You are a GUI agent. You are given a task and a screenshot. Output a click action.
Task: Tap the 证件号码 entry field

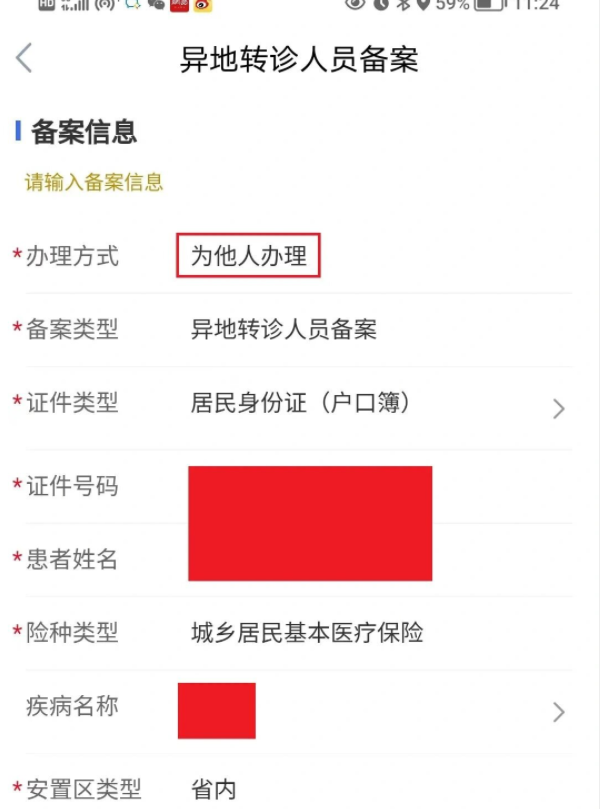coord(310,487)
